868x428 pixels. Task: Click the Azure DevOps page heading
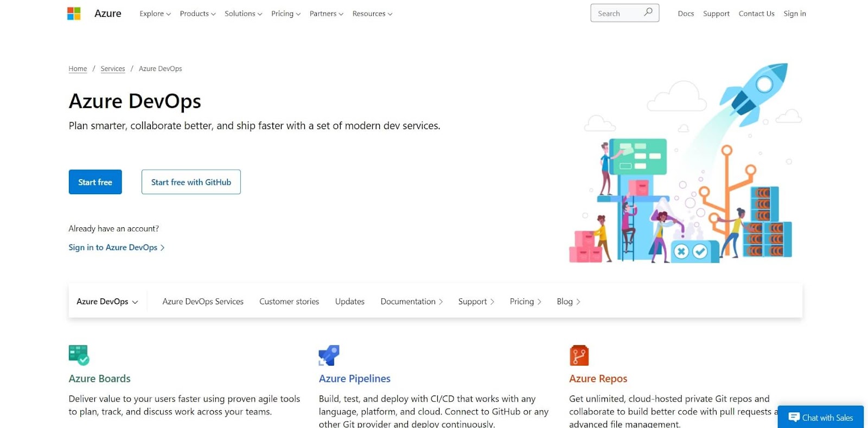pos(135,101)
